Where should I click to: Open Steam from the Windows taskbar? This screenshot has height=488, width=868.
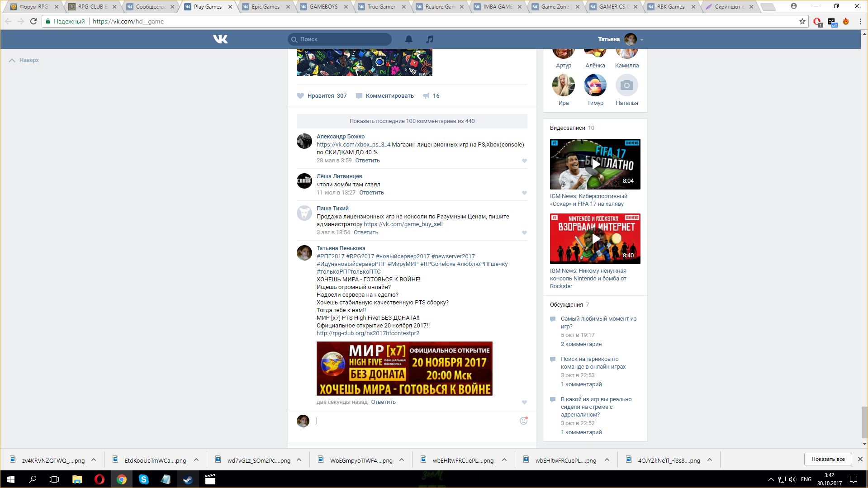[188, 479]
